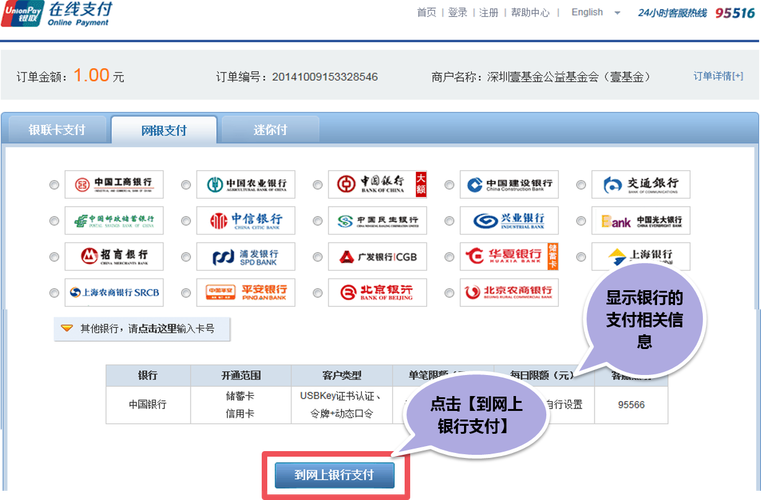761x500 pixels.
Task: Select the radio button for 中国农业银行
Action: click(186, 185)
